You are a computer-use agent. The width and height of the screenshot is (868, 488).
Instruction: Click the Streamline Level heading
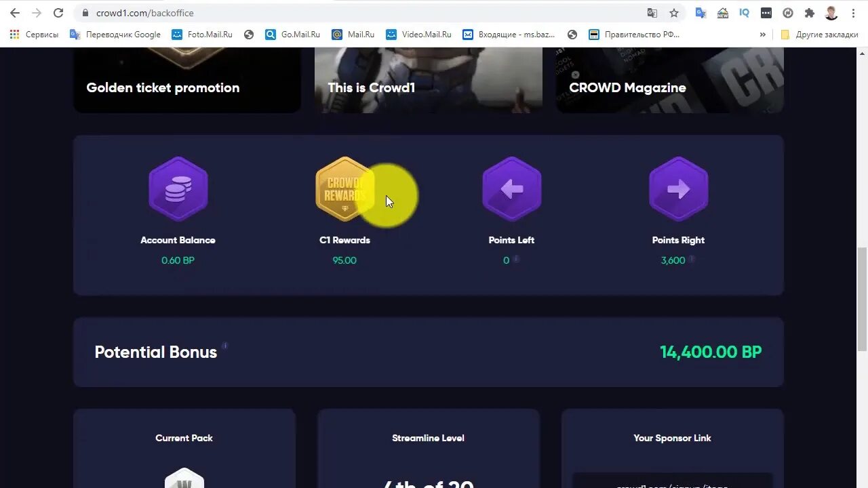(429, 438)
